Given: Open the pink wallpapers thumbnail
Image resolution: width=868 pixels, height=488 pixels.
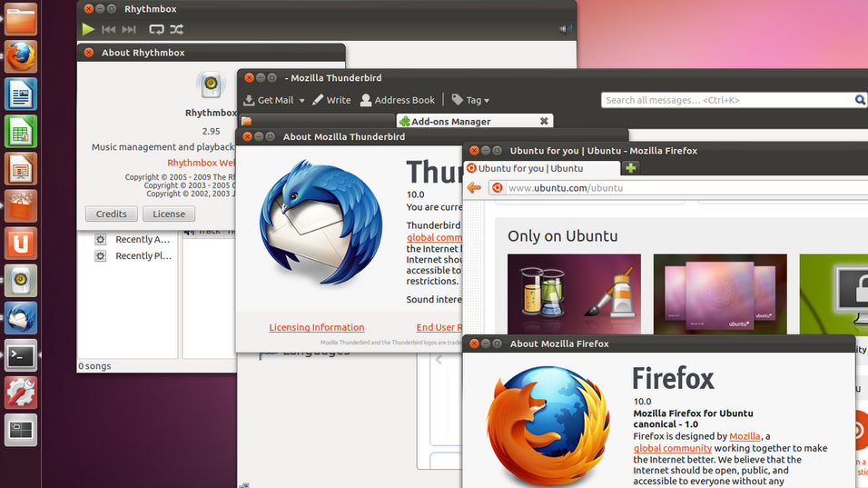Looking at the screenshot, I should pyautogui.click(x=720, y=294).
